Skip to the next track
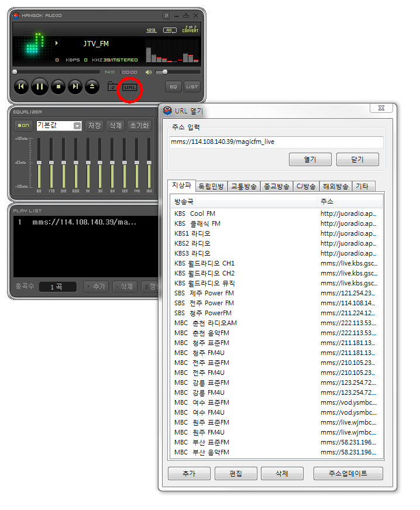The image size is (420, 510). click(x=75, y=87)
